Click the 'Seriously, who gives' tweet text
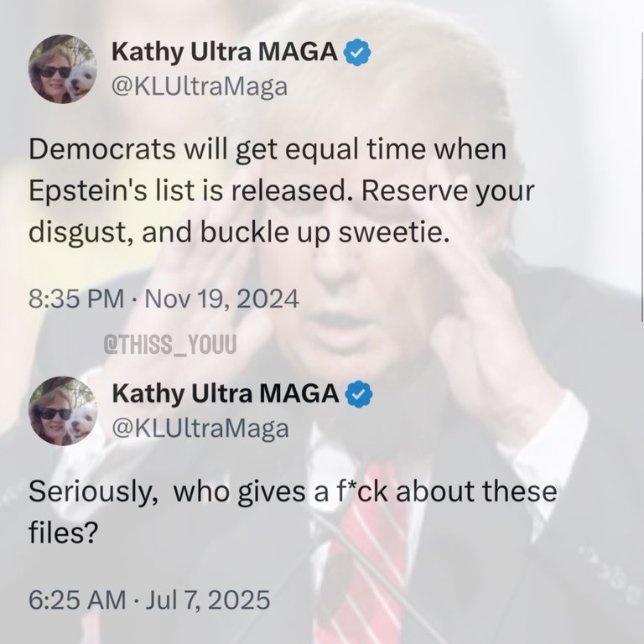Viewport: 644px width, 644px height. (x=293, y=512)
